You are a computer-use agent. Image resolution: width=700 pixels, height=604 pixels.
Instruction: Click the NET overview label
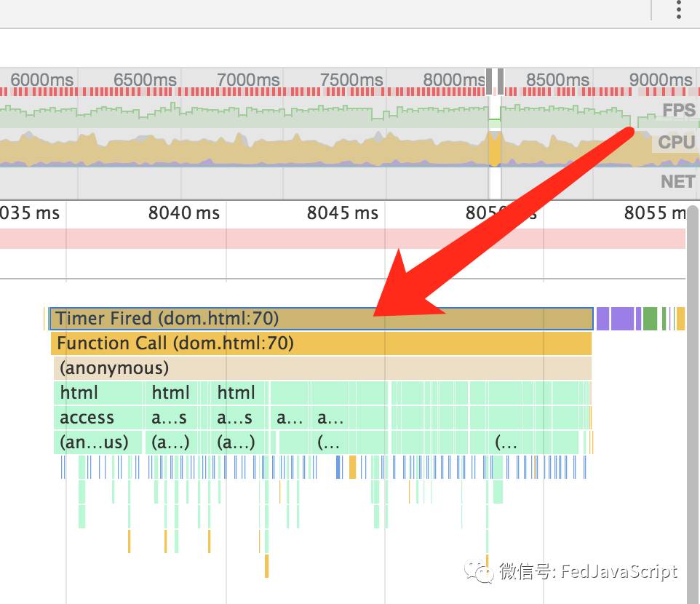677,182
